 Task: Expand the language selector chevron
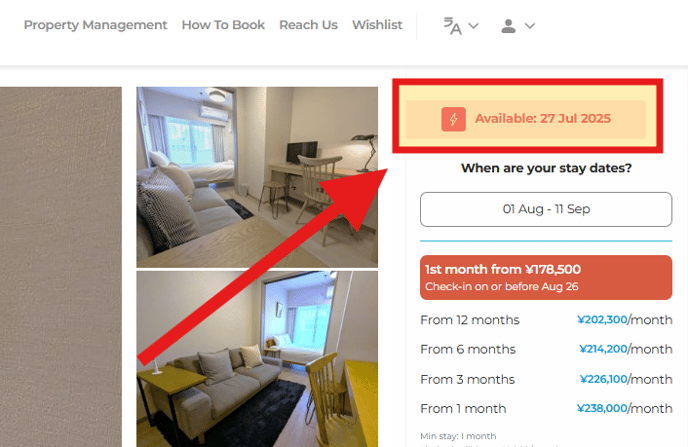pyautogui.click(x=473, y=26)
